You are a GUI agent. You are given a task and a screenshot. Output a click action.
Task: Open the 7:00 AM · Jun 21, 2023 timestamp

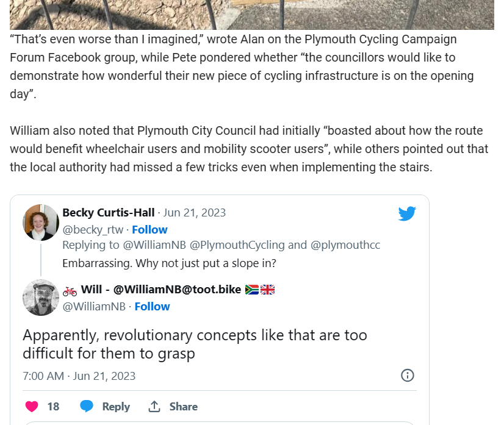pyautogui.click(x=79, y=376)
